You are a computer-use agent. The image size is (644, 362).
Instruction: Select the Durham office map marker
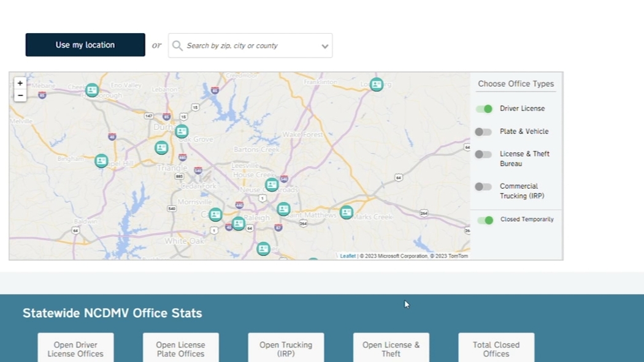182,131
